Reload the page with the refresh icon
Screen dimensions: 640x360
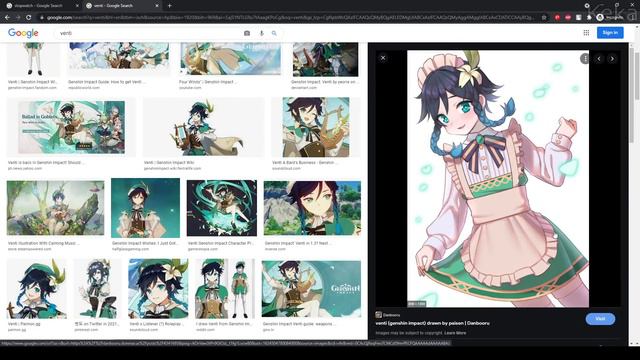pyautogui.click(x=29, y=18)
